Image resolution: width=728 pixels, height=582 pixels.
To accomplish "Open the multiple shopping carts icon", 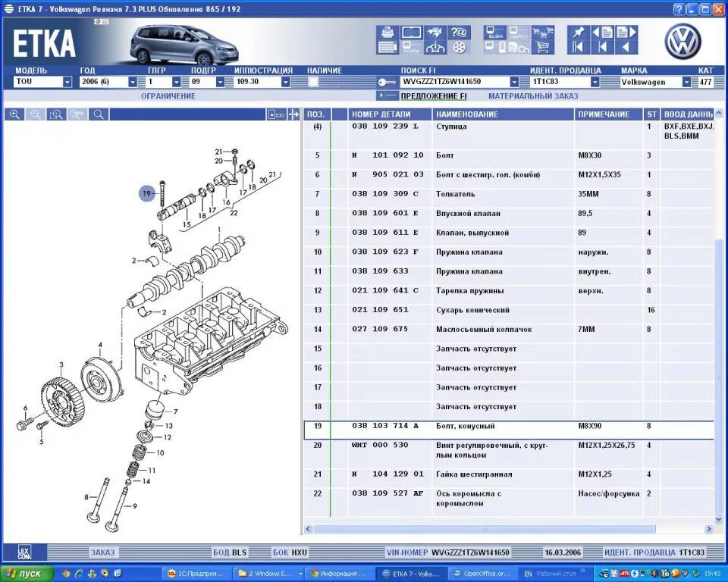I will click(x=543, y=33).
